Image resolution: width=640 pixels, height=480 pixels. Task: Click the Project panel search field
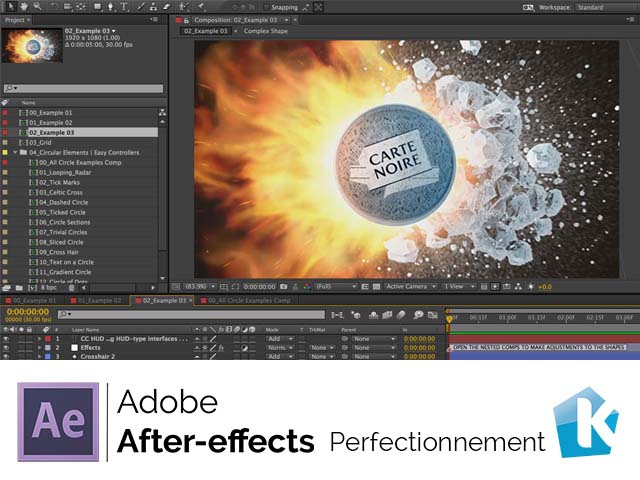pyautogui.click(x=83, y=88)
